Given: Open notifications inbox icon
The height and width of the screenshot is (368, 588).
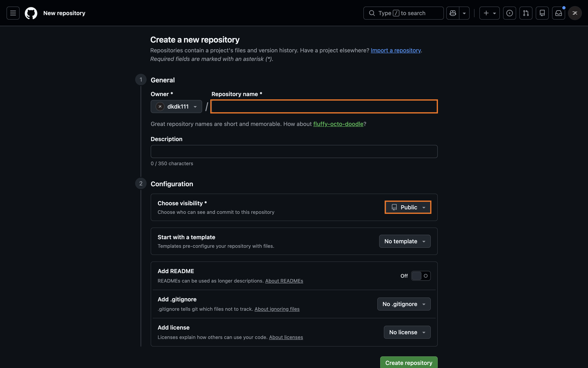Looking at the screenshot, I should tap(559, 13).
